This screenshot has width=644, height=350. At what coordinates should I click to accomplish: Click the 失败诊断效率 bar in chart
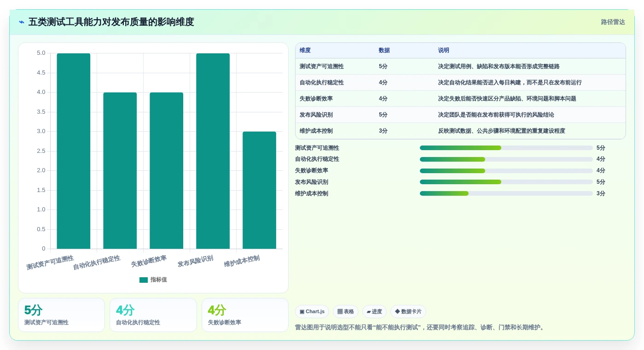(167, 171)
